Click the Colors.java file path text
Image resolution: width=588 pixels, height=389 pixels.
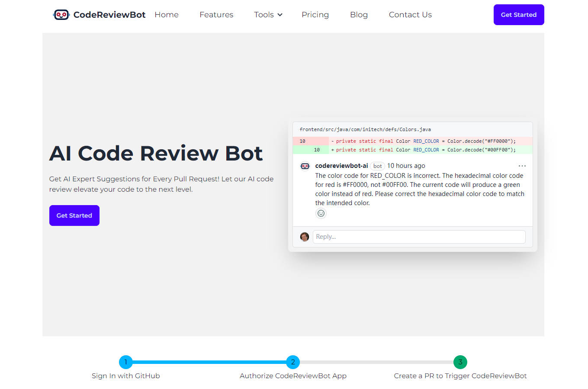[x=365, y=129]
